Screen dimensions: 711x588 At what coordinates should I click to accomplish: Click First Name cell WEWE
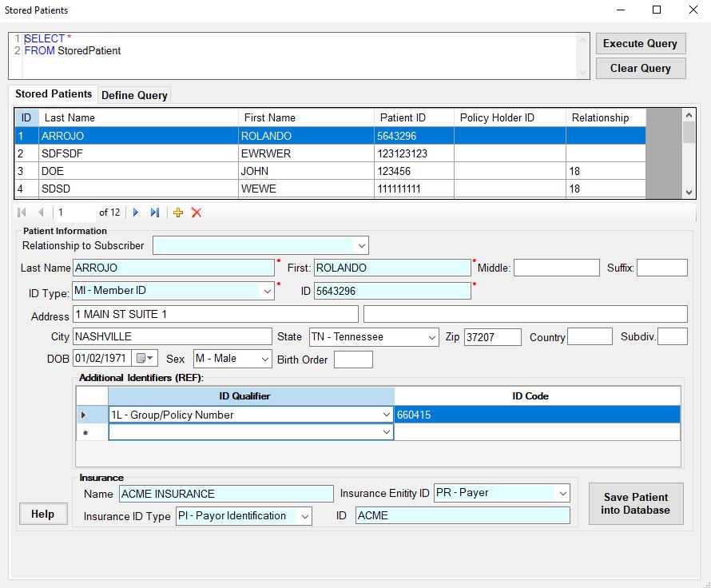click(x=306, y=189)
